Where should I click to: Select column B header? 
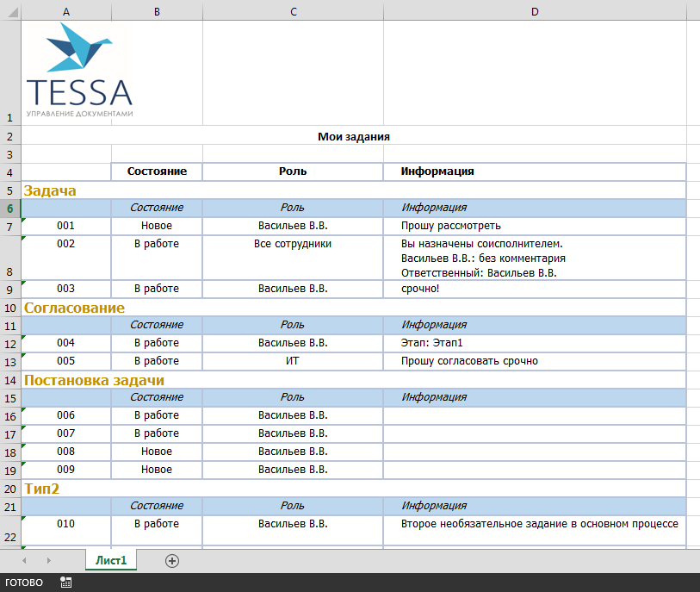[158, 11]
